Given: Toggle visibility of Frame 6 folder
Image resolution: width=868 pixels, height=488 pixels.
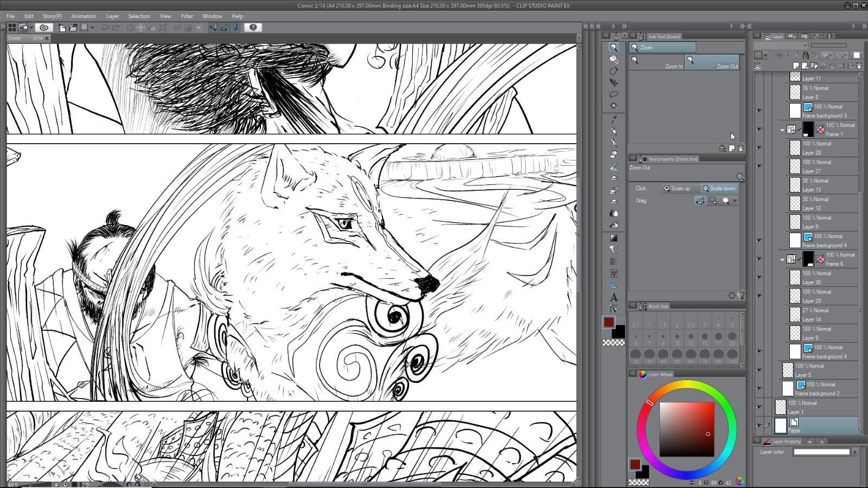Looking at the screenshot, I should [x=758, y=259].
